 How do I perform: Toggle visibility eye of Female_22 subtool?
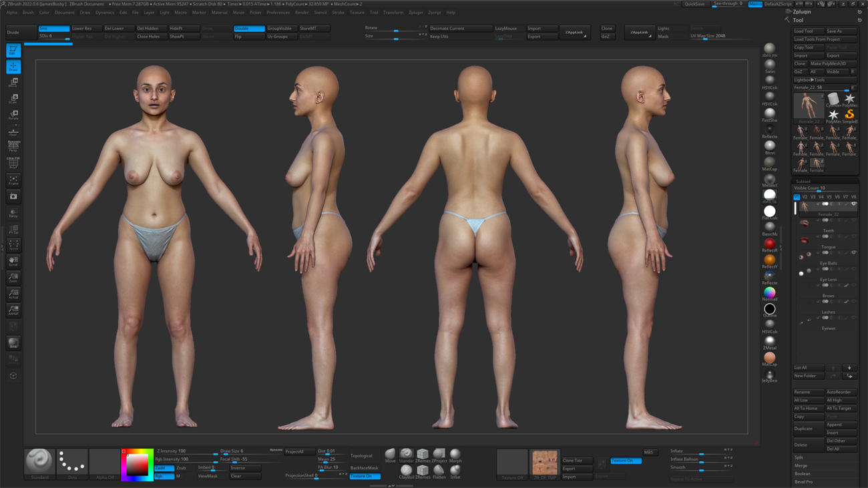[x=854, y=204]
